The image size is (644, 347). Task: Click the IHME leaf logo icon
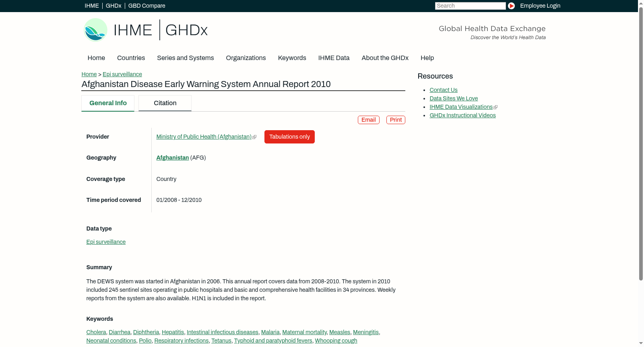pos(95,30)
